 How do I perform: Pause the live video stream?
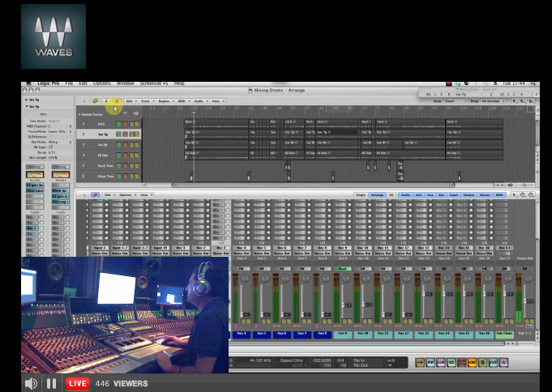coord(51,384)
